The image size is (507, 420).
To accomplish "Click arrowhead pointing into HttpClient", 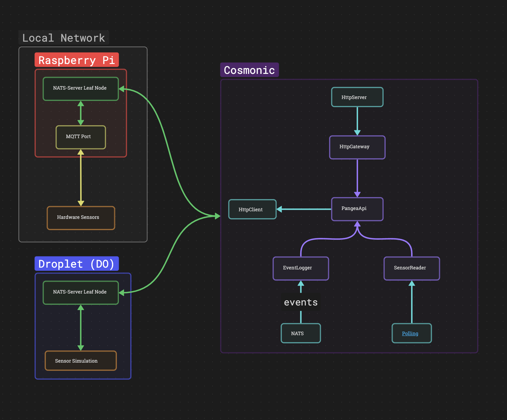I will click(x=279, y=209).
